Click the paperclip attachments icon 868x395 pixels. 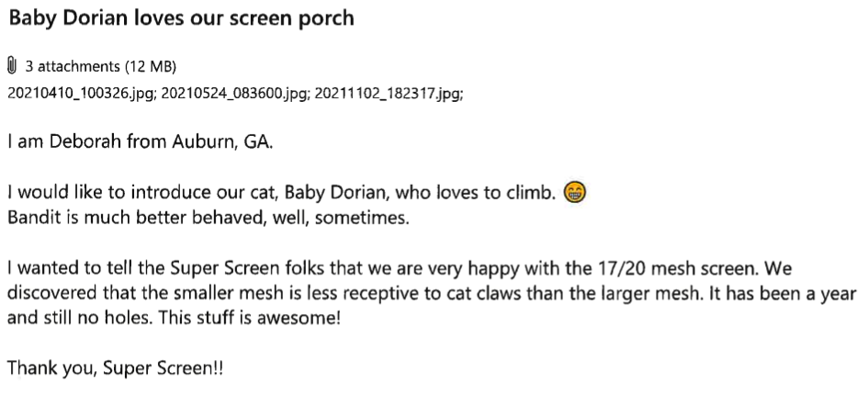[13, 66]
